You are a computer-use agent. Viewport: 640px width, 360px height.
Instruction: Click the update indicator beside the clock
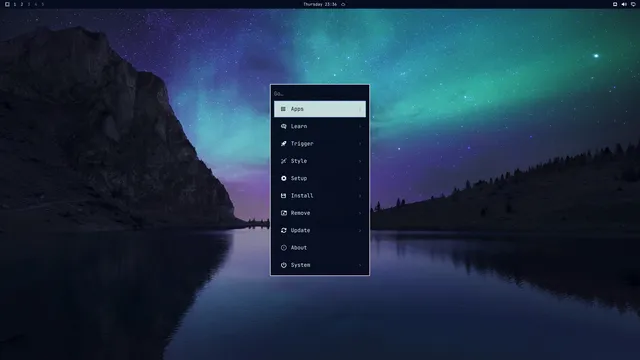(x=343, y=4)
